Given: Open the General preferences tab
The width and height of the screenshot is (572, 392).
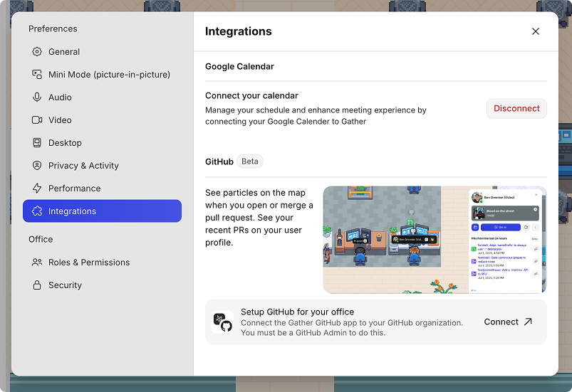Looking at the screenshot, I should click(x=102, y=52).
